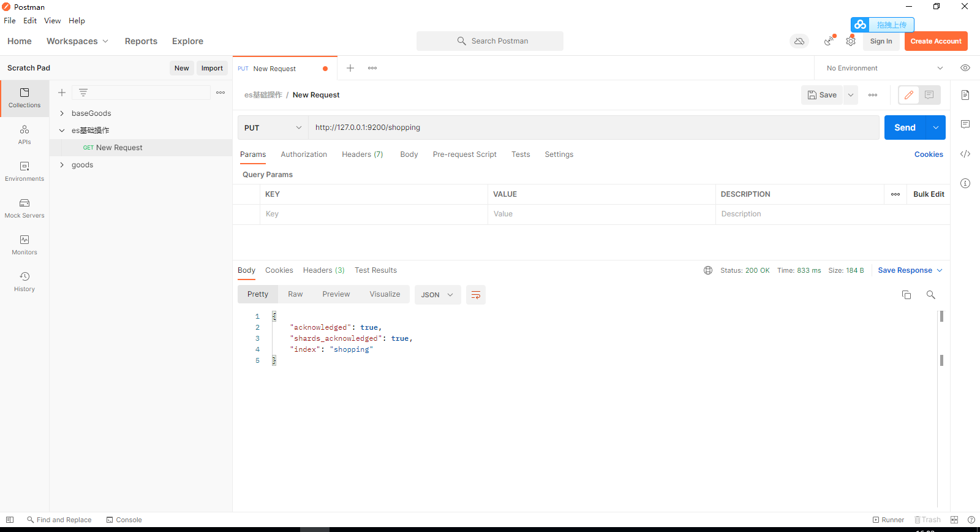Open the two-pane layout icon
Image resolution: width=980 pixels, height=532 pixels.
pyautogui.click(x=954, y=520)
